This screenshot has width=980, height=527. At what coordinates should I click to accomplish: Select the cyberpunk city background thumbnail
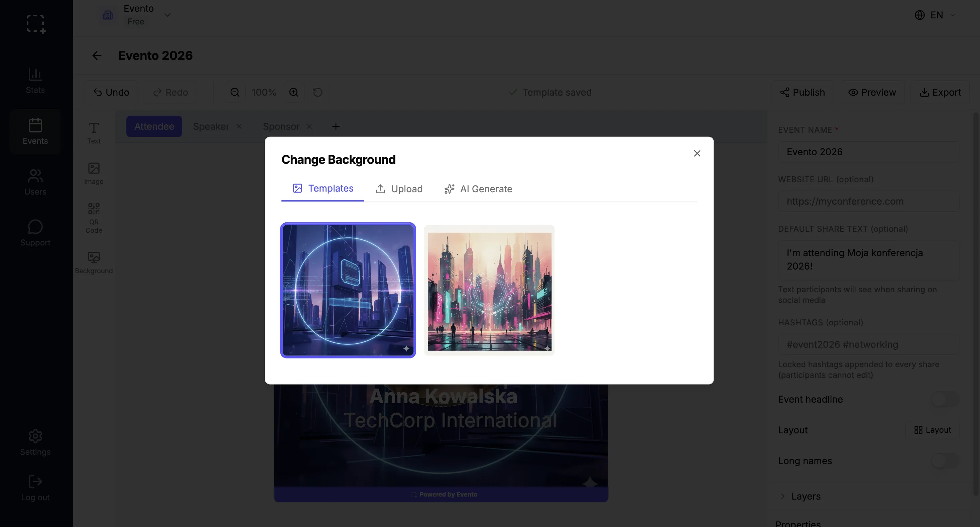[x=489, y=290]
